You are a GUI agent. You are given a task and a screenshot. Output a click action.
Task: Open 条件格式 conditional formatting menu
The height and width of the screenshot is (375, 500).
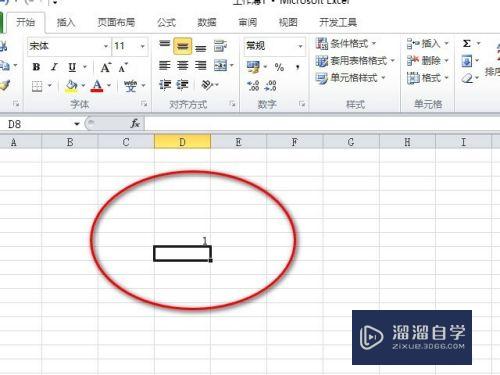(x=346, y=43)
